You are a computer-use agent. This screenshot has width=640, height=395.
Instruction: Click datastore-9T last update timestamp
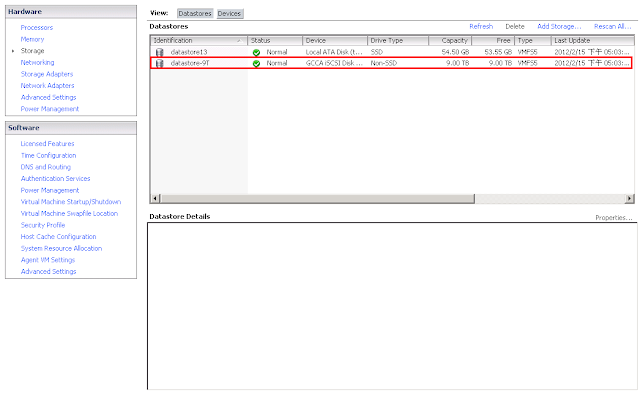point(592,63)
